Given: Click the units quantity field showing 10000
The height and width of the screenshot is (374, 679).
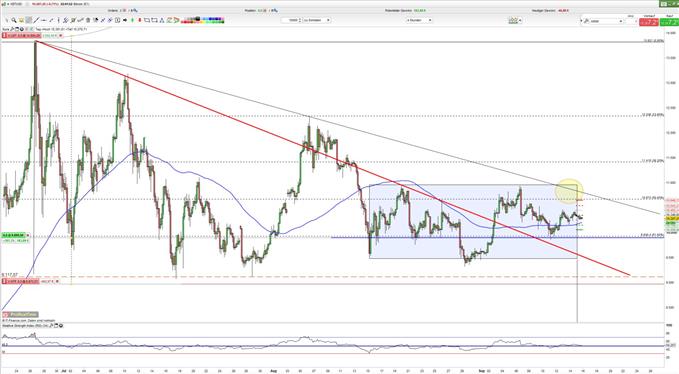Looking at the screenshot, I should [x=291, y=20].
